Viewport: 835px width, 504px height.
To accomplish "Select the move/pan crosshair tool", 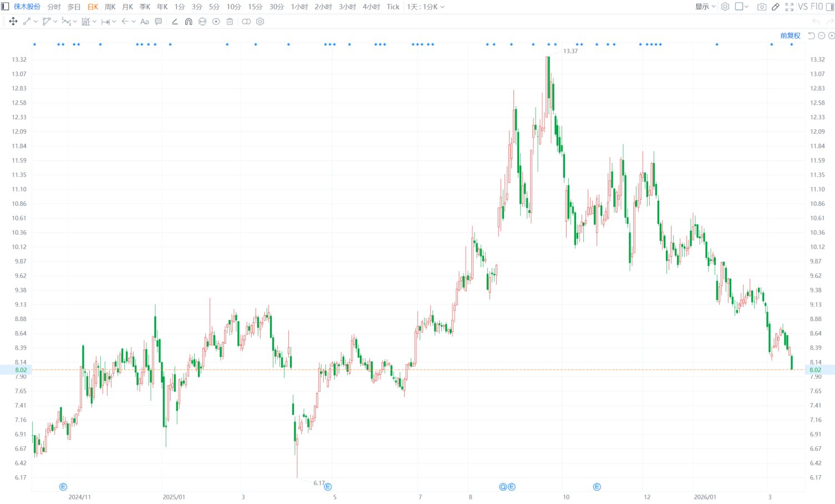I will coord(13,22).
